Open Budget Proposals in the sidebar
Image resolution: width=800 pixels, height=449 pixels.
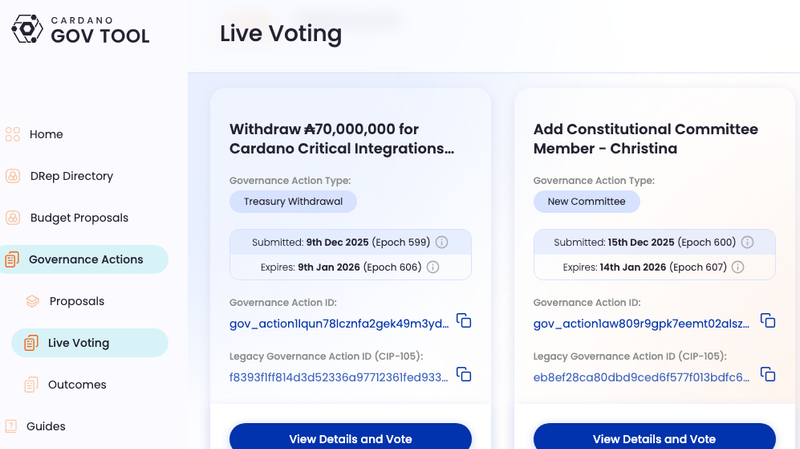(79, 218)
